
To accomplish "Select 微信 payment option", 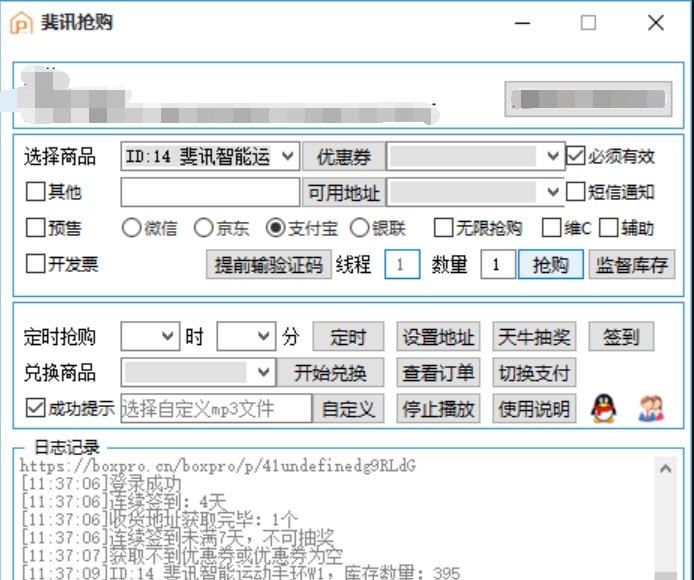I will tap(131, 228).
